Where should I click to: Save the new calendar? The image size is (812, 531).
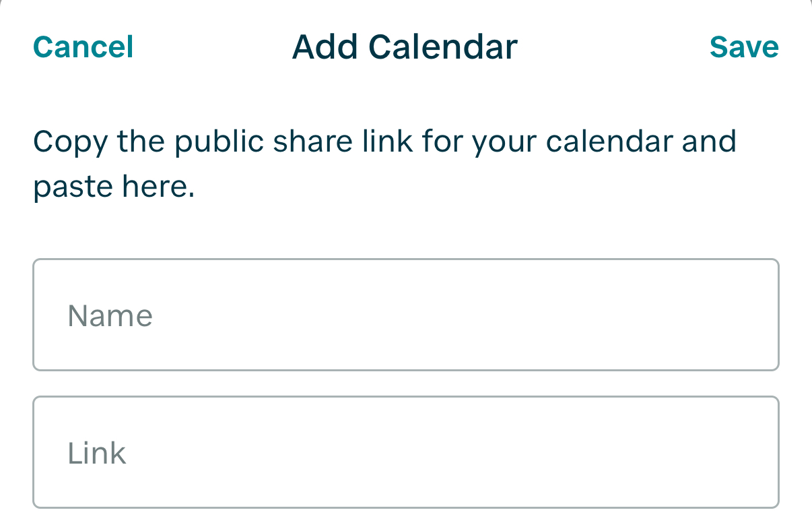click(744, 47)
